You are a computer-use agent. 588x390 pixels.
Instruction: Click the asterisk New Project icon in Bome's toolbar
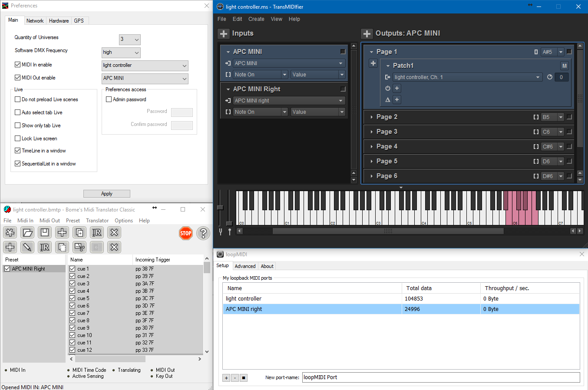[10, 232]
